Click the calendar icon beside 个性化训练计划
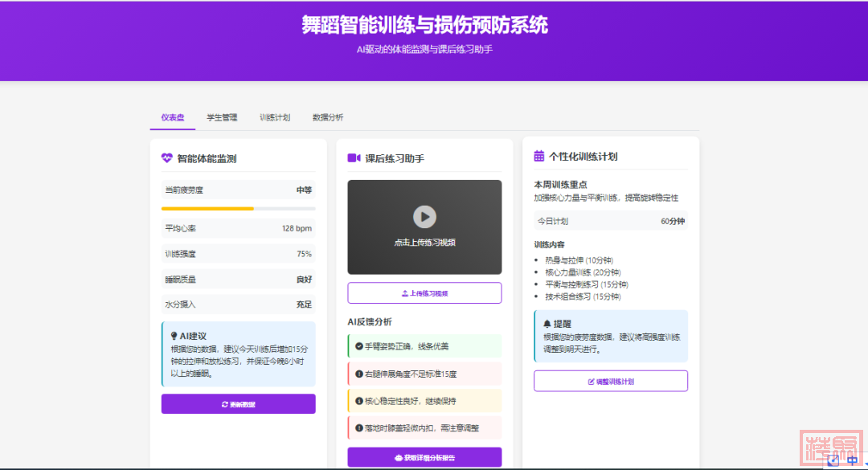This screenshot has height=470, width=868. click(x=539, y=157)
